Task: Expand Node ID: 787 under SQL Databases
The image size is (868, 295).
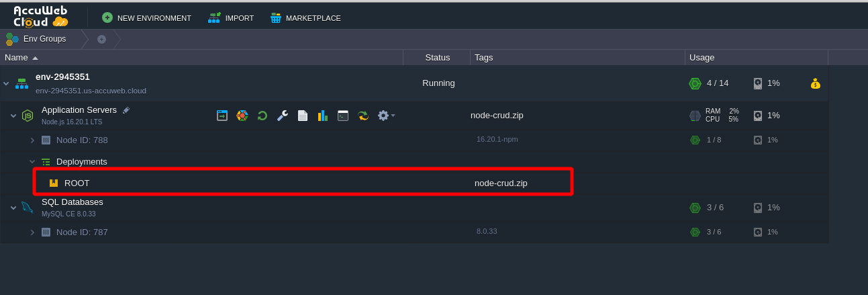Action: [32, 233]
